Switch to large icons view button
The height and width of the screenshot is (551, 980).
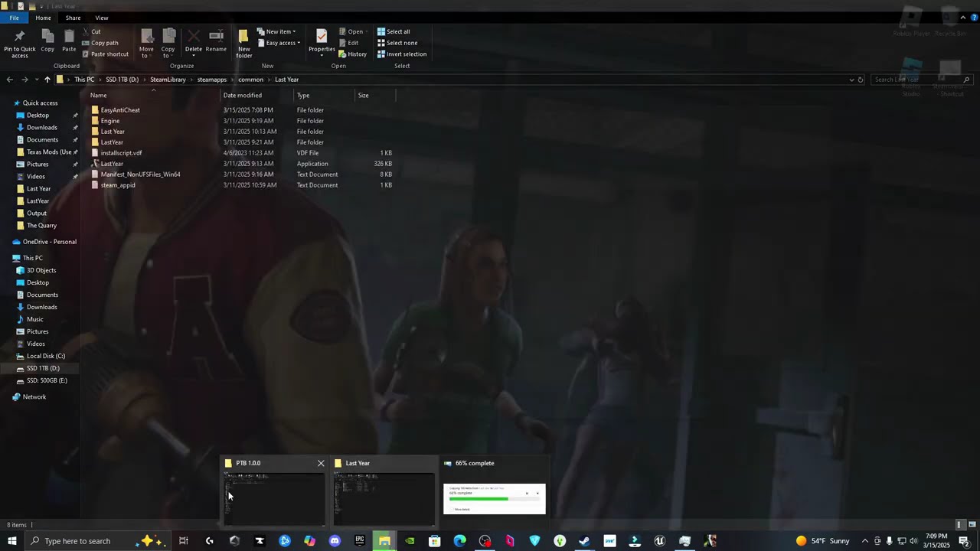972,525
